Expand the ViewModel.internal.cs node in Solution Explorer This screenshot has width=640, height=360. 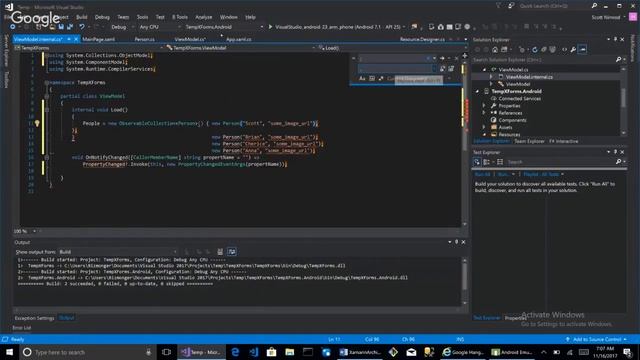point(491,77)
